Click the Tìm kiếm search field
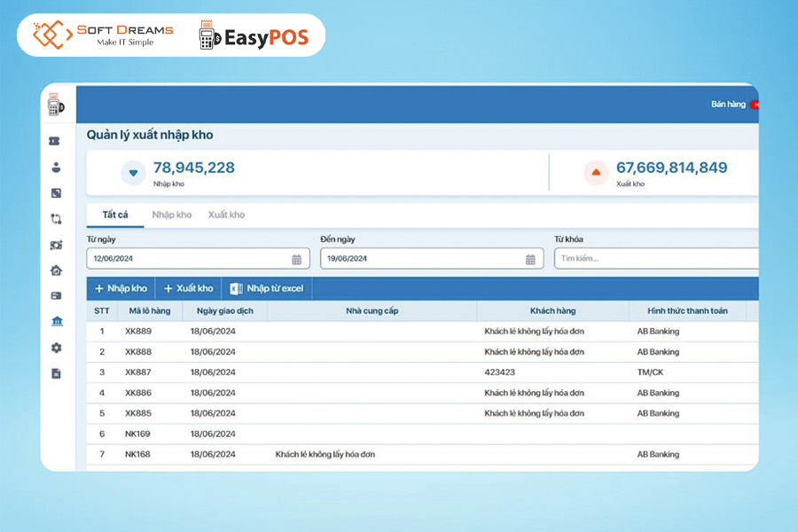The height and width of the screenshot is (532, 798). (656, 258)
